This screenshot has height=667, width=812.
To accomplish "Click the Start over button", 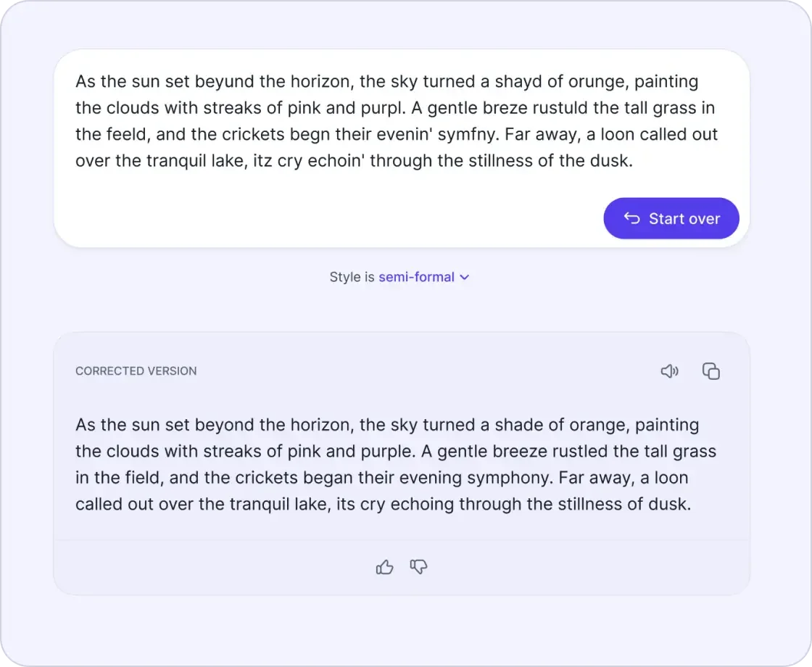I will (671, 218).
